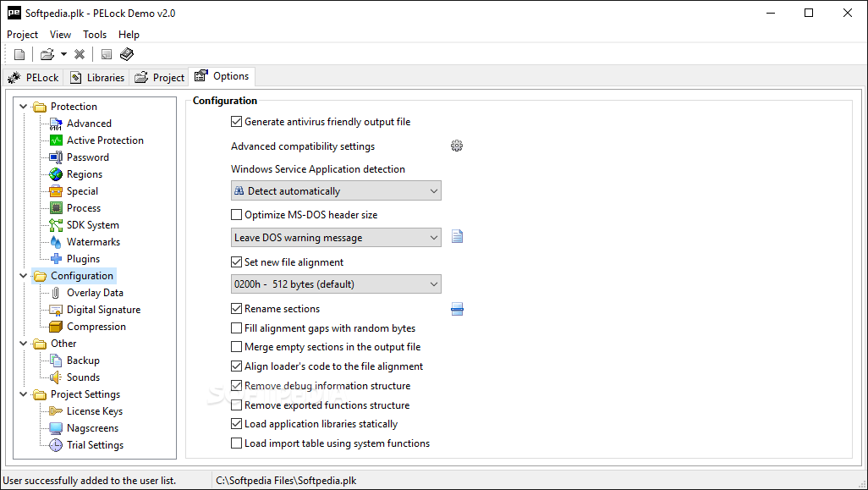
Task: Click the New project toolbar icon
Action: [19, 54]
